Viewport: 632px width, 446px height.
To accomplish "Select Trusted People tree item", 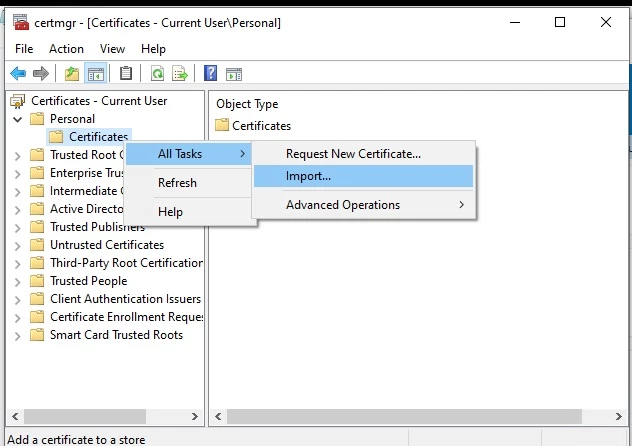I will coord(89,280).
